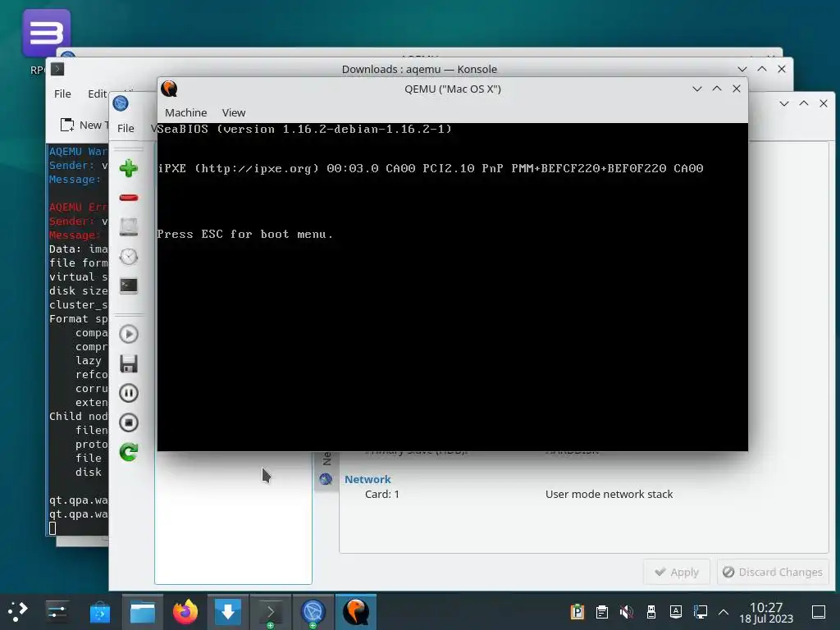Start the VM with AQEMU's play icon
Viewport: 840px width, 630px height.
point(129,335)
